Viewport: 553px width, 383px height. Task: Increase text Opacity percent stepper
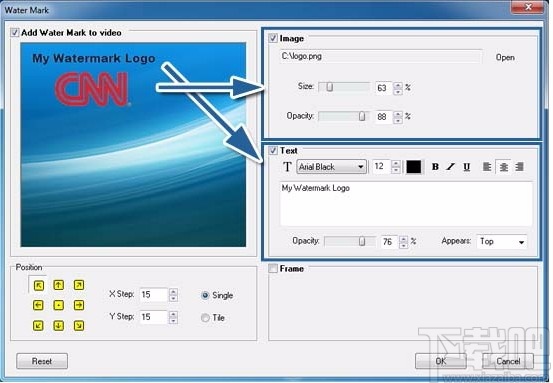403,238
